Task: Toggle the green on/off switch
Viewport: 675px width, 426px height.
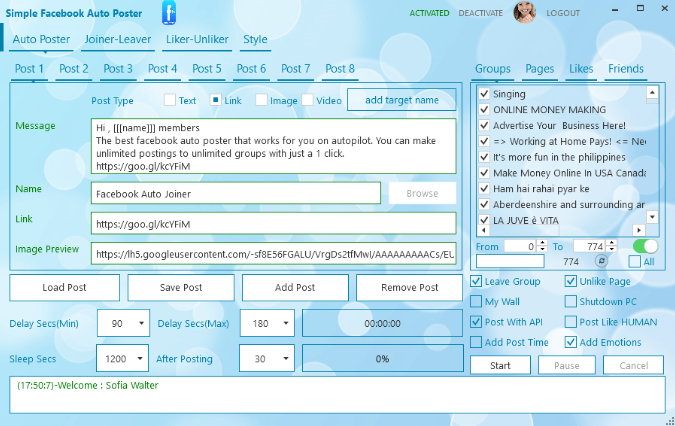Action: pos(645,246)
